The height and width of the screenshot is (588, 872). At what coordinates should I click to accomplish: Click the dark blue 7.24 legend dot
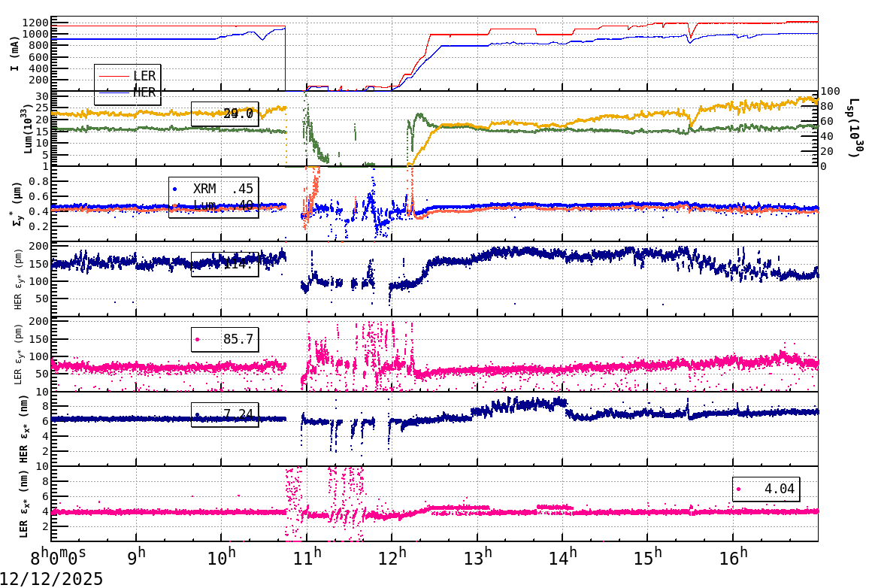[197, 413]
